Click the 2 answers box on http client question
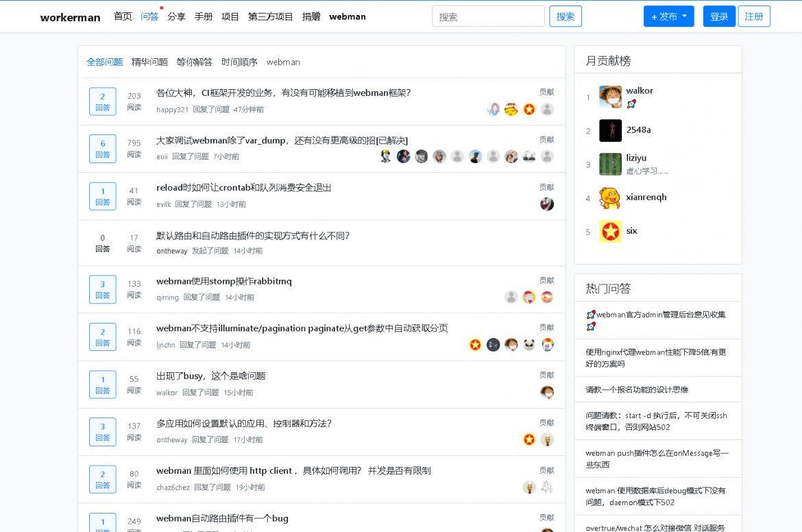The width and height of the screenshot is (802, 532). pos(103,479)
